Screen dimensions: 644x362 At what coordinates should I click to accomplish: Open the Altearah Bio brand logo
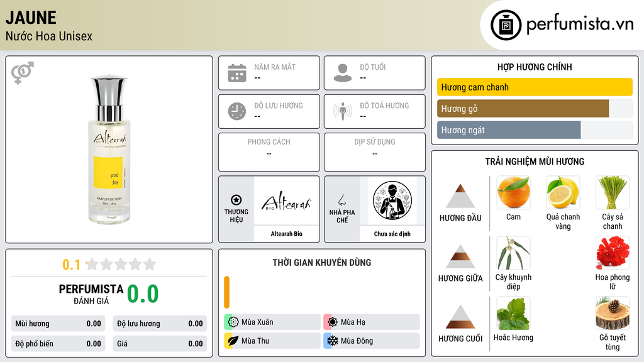pyautogui.click(x=286, y=201)
